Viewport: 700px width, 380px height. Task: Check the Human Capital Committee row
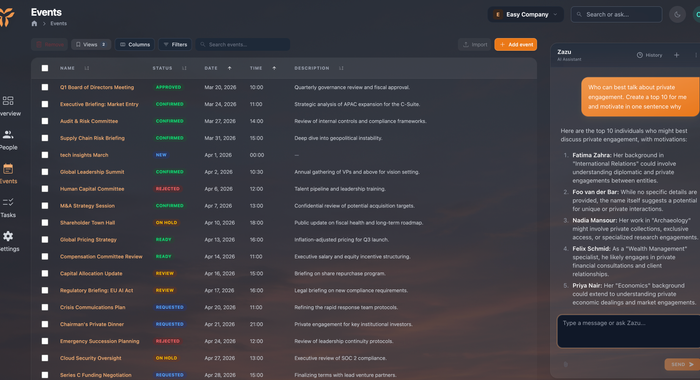point(45,189)
